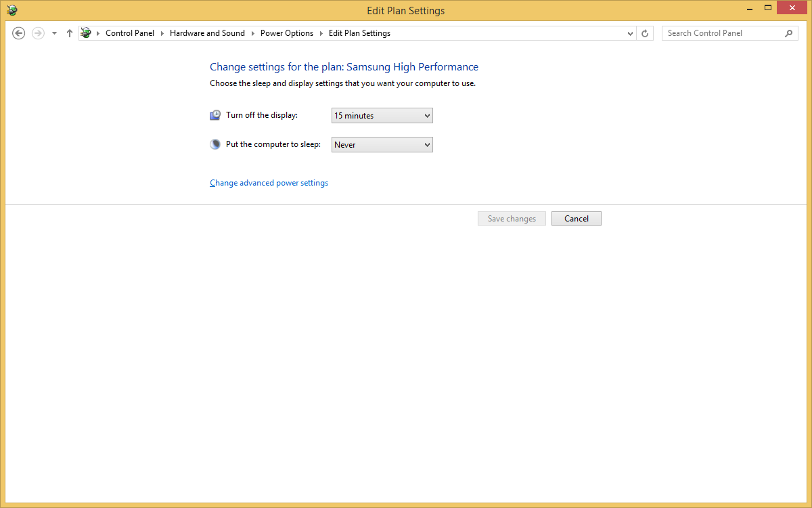Open the Put the computer to sleep dropdown
The width and height of the screenshot is (812, 508).
(382, 145)
